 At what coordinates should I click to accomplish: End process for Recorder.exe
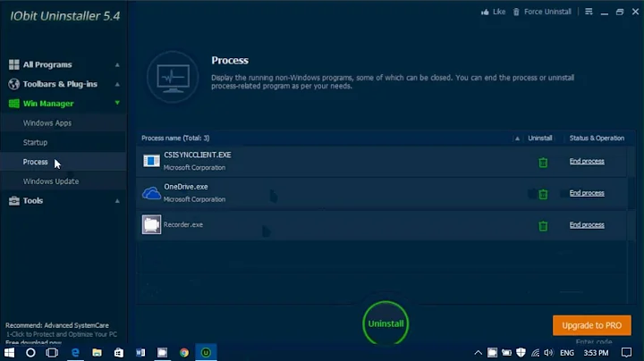587,225
